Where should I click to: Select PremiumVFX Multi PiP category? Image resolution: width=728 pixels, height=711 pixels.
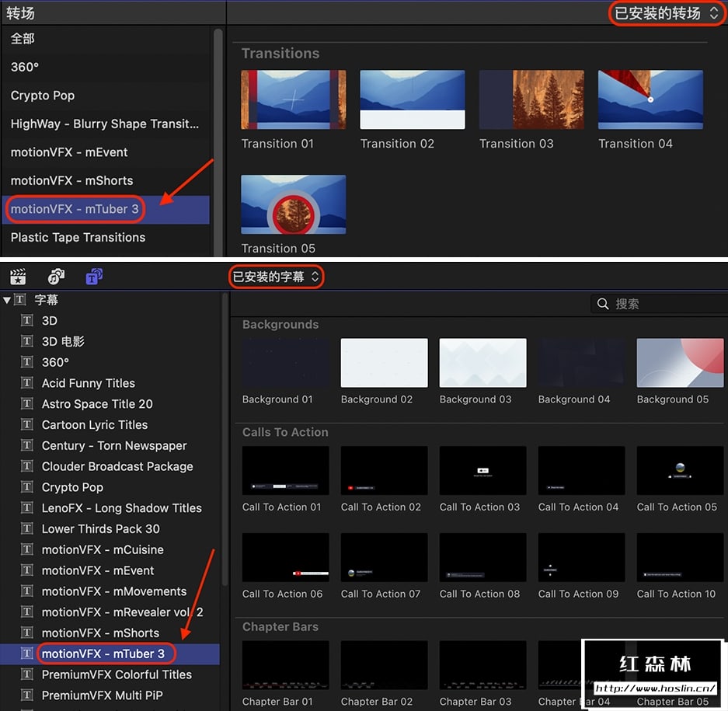(110, 695)
